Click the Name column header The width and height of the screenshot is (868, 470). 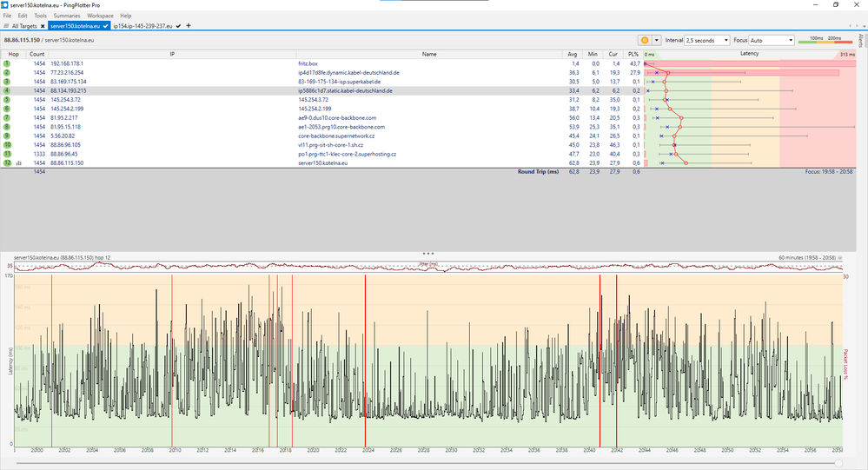click(429, 54)
